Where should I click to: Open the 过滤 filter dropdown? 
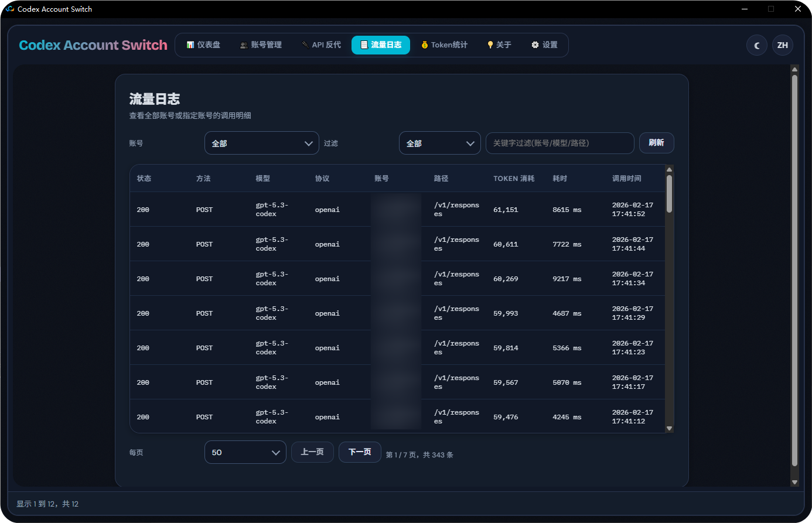coord(440,143)
